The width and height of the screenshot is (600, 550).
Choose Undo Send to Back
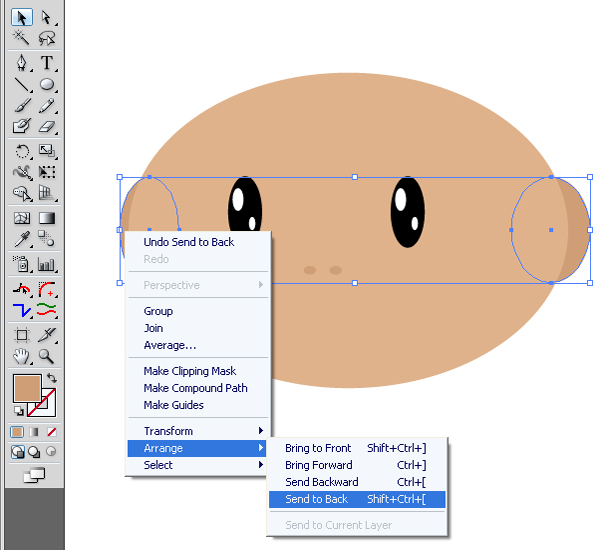(x=189, y=242)
